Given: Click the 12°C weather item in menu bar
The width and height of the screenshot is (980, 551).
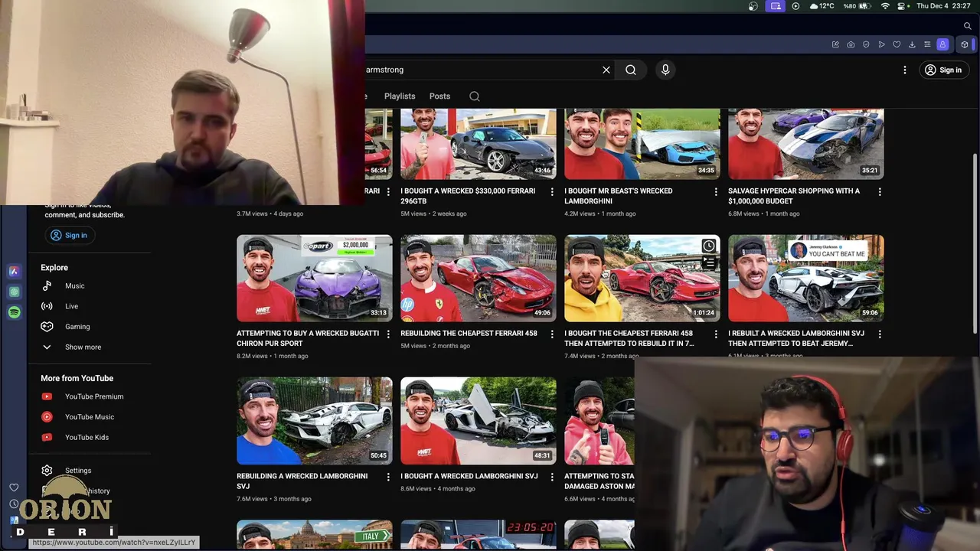Looking at the screenshot, I should (x=821, y=6).
